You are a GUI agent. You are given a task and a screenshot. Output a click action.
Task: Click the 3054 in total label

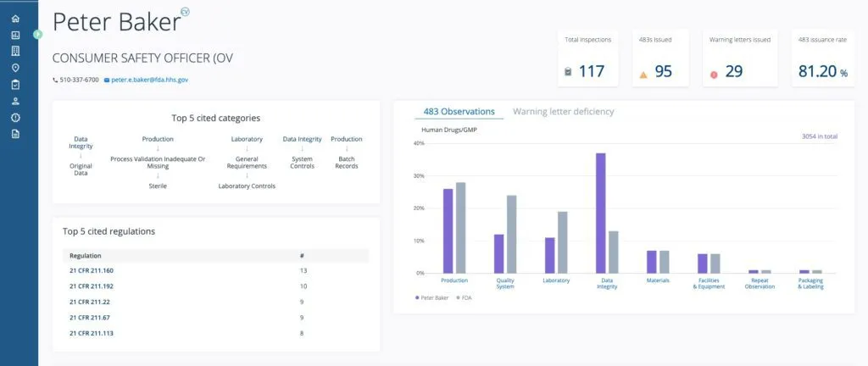[x=820, y=136]
